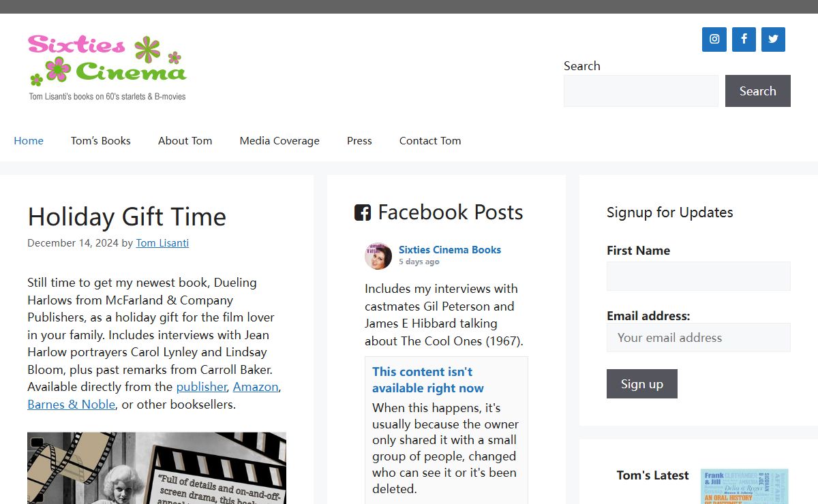Open the Holiday Gift Time post title
Image resolution: width=818 pixels, height=504 pixels.
click(x=127, y=217)
